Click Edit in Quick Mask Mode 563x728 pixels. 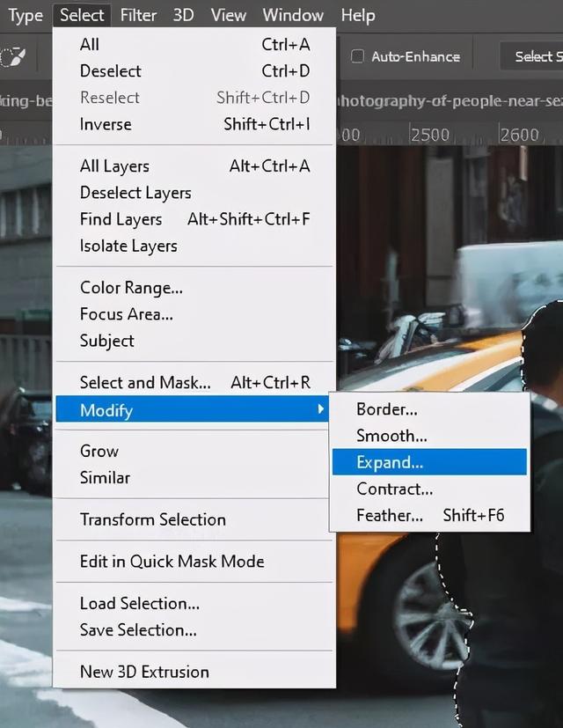click(x=194, y=562)
